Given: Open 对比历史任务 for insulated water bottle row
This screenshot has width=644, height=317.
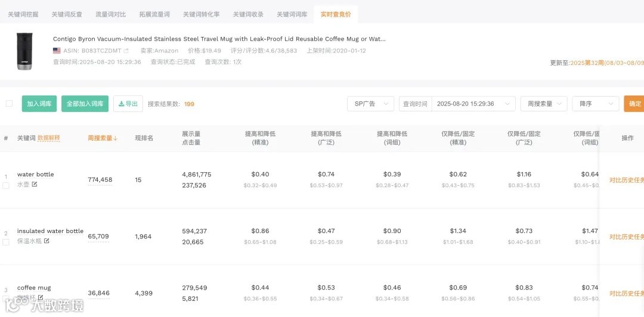Looking at the screenshot, I should (627, 237).
